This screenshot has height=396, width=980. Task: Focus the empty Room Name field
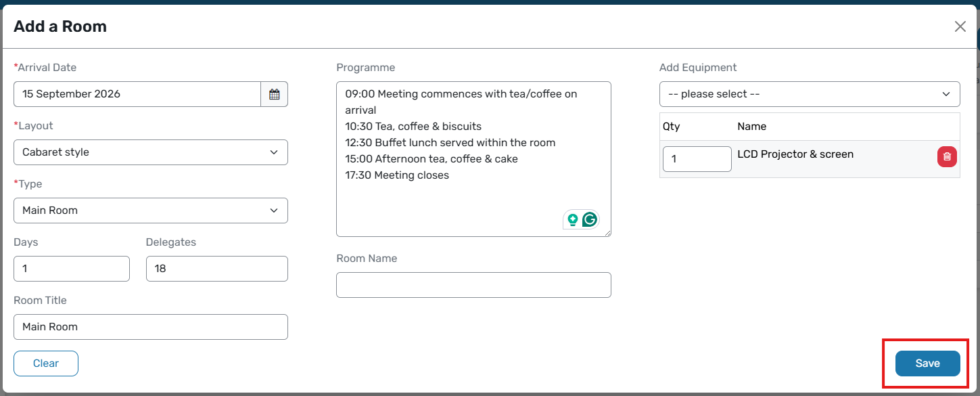tap(473, 285)
